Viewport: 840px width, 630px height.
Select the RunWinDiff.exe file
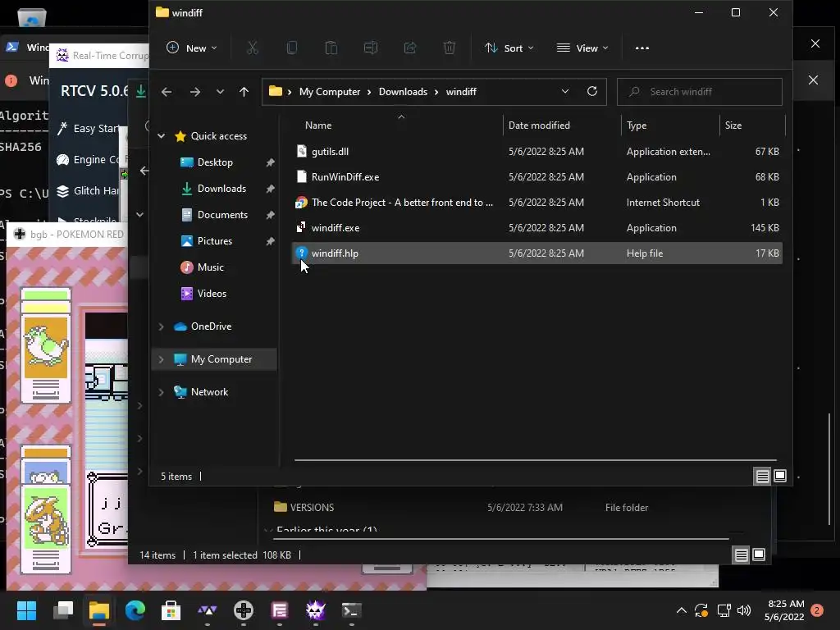point(537,177)
